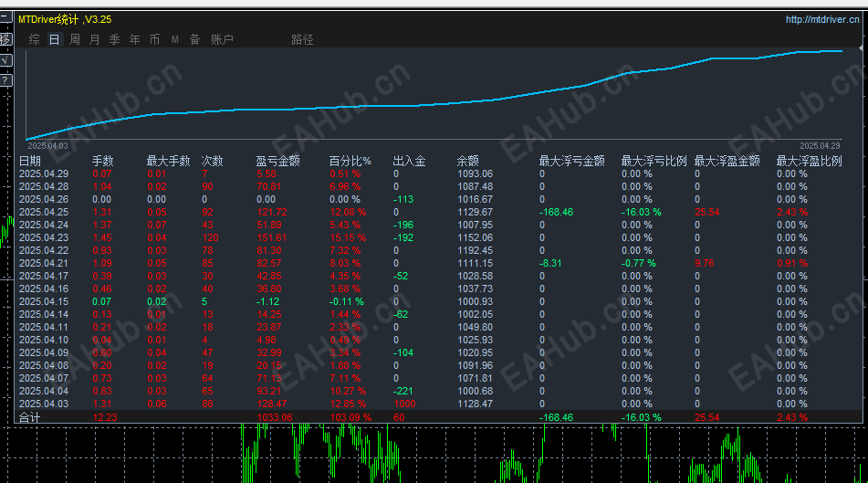Select the 2025.04.10 date cell
Viewport: 868px width, 483px height.
point(44,340)
